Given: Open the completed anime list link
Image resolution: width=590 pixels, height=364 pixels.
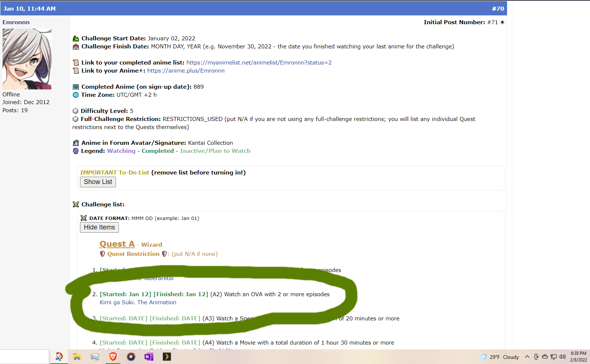Looking at the screenshot, I should pos(259,63).
